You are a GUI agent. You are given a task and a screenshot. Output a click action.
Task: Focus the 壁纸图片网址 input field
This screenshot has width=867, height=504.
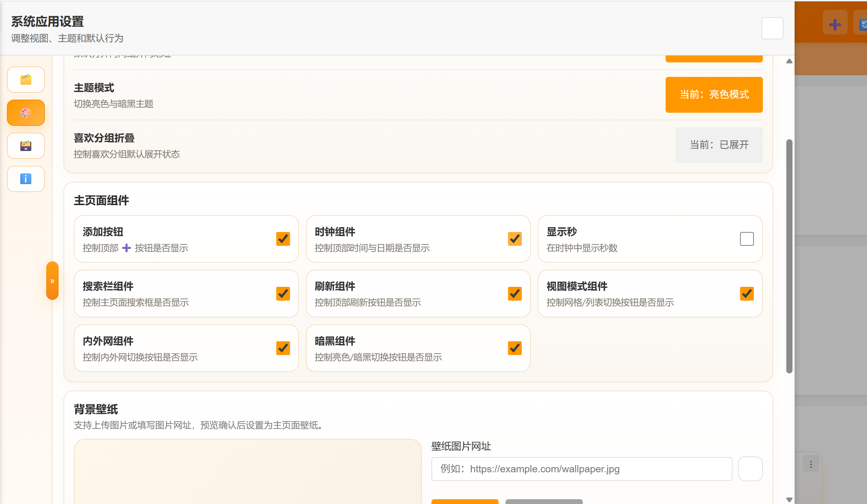pyautogui.click(x=582, y=469)
